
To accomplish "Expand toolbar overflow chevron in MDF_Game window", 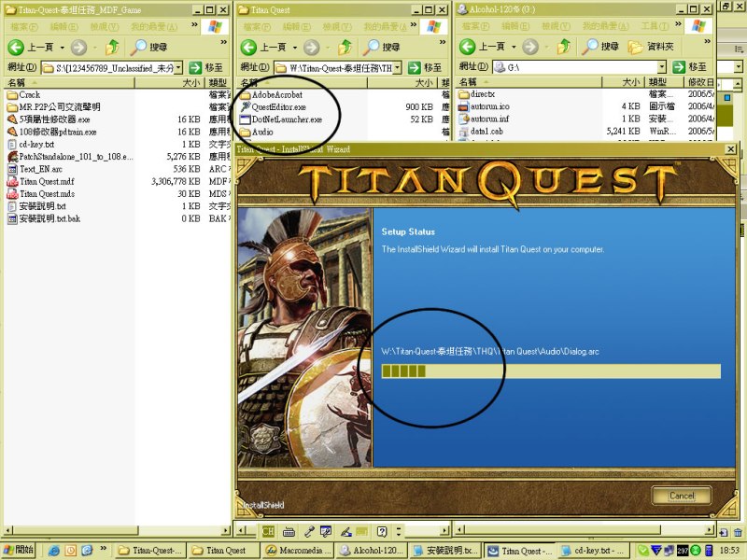I will click(223, 42).
